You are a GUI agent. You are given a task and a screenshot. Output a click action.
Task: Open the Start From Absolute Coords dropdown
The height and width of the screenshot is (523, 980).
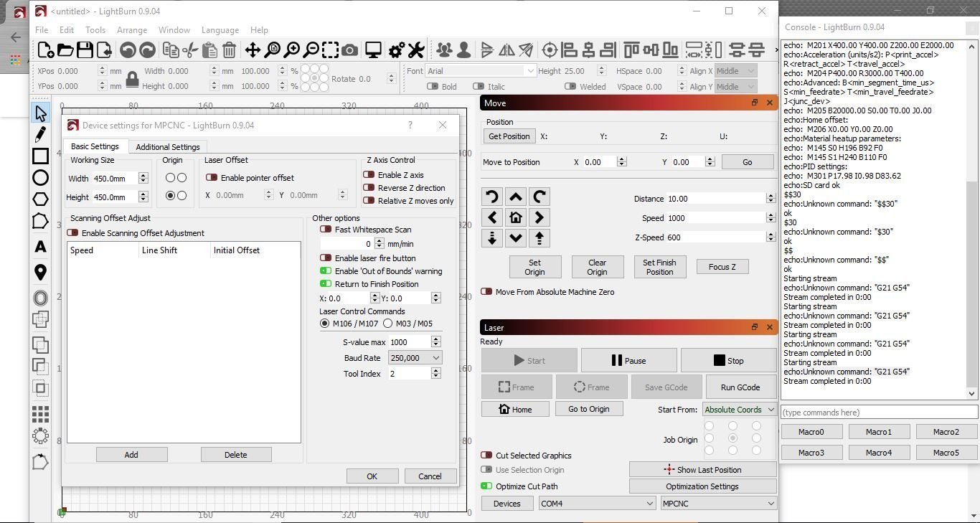739,410
